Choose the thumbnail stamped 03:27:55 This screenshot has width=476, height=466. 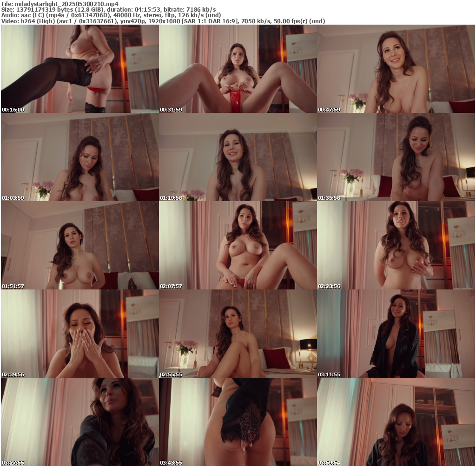pyautogui.click(x=80, y=422)
